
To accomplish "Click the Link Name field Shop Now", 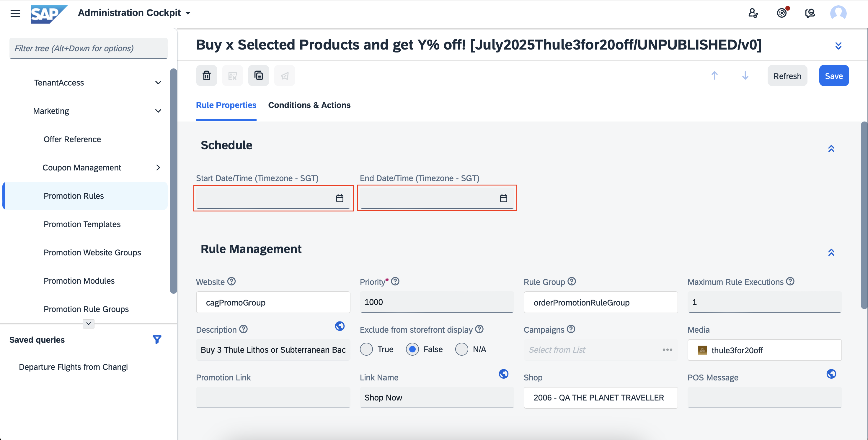I will pos(437,398).
